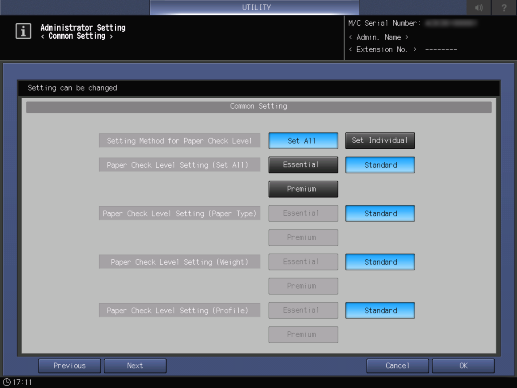This screenshot has width=517, height=388.
Task: Click Paper Check Level Setting (Set All) label
Action: tap(179, 165)
